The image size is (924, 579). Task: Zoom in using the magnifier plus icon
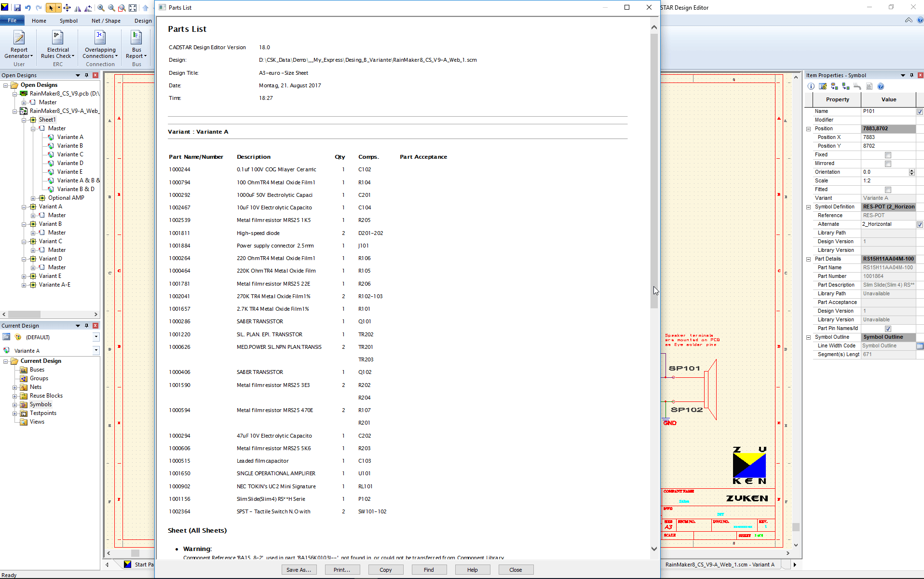click(101, 8)
